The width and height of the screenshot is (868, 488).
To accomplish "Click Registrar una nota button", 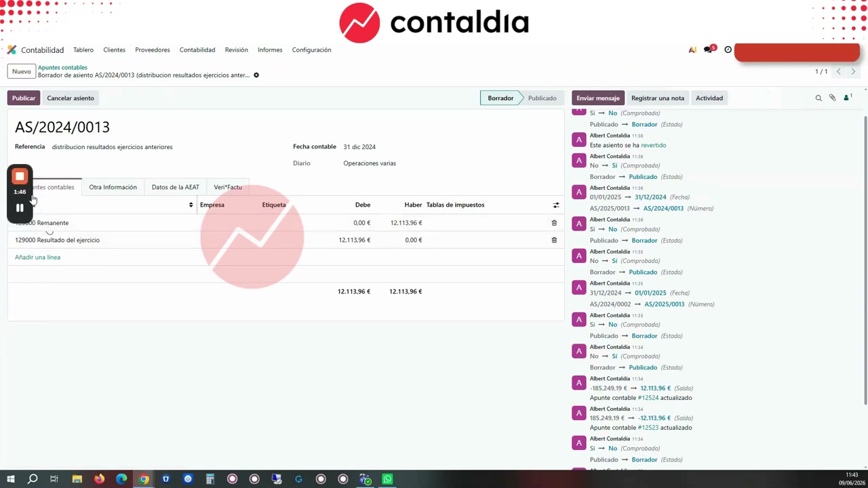I will 658,98.
